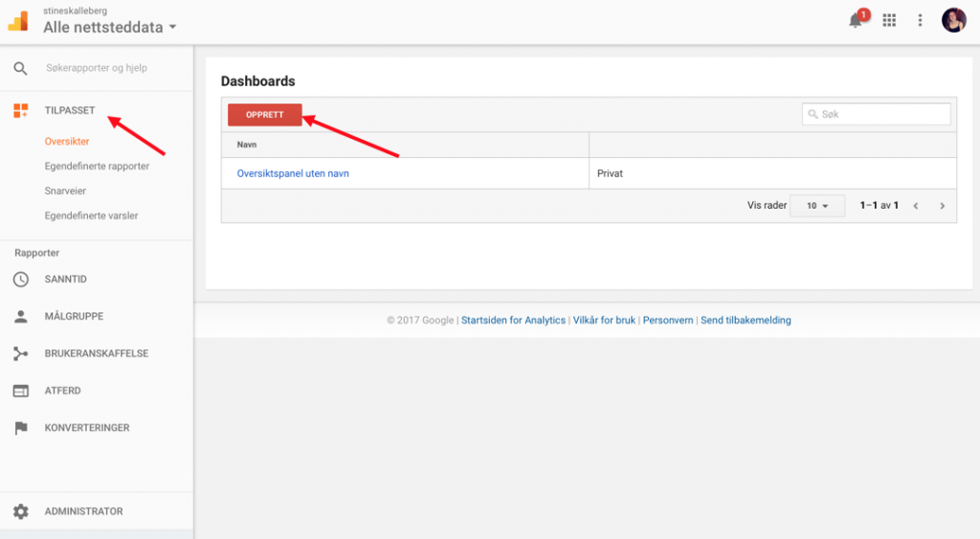Click the stineskalleberg account name
Image resolution: width=980 pixels, height=539 pixels.
pyautogui.click(x=75, y=11)
